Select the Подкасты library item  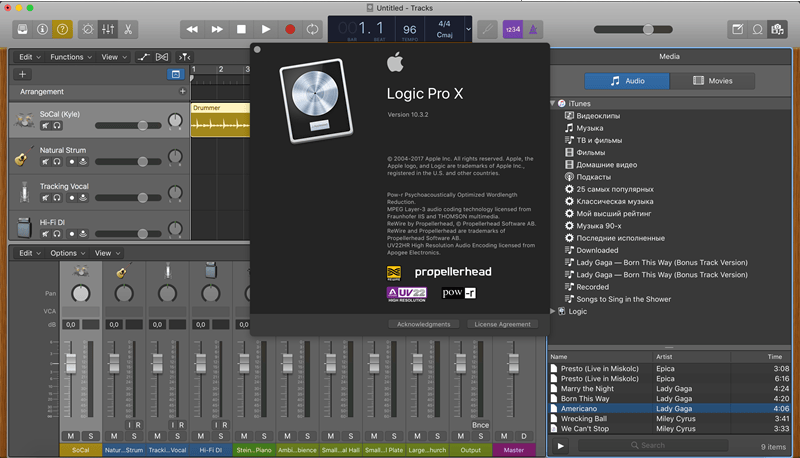(593, 177)
